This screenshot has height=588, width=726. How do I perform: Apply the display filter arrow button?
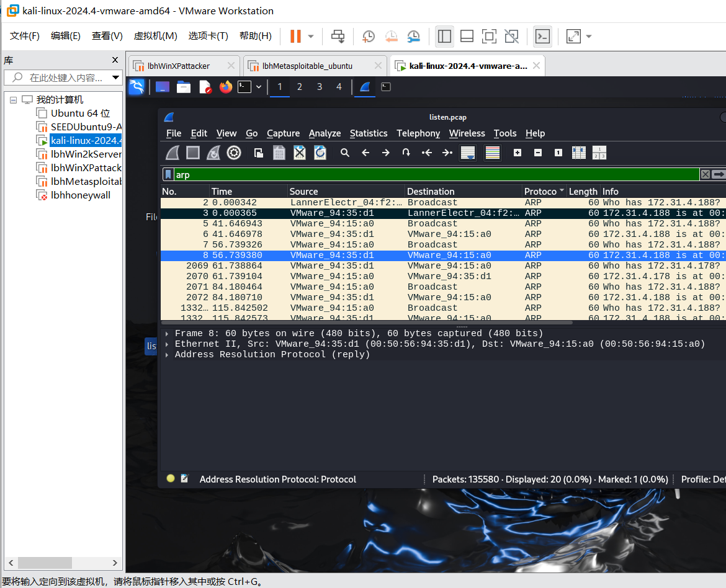pos(719,174)
